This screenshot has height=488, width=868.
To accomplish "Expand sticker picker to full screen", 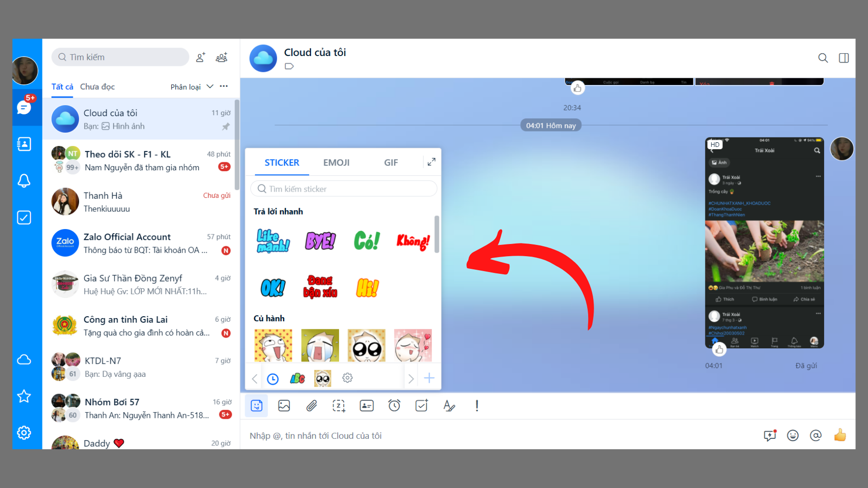I will click(x=431, y=161).
